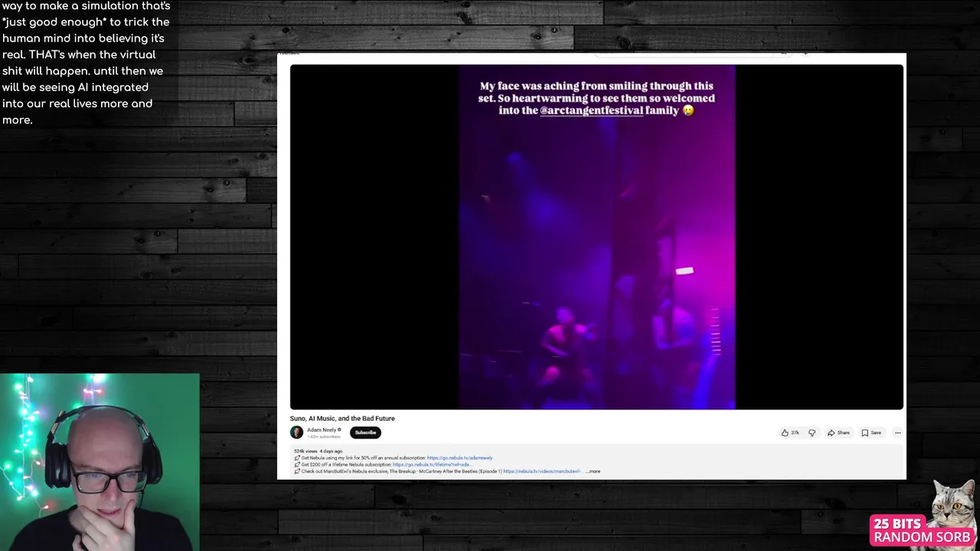Click the Share button

click(x=838, y=432)
